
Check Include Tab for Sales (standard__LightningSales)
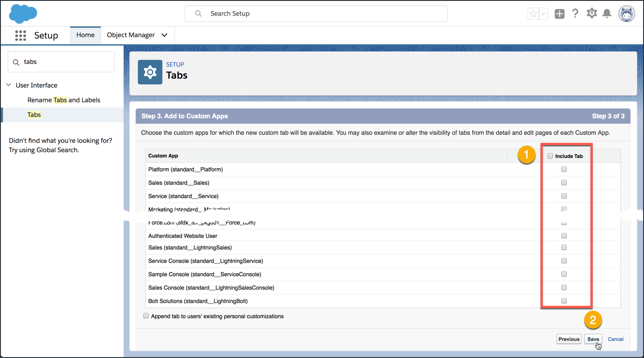pos(564,247)
